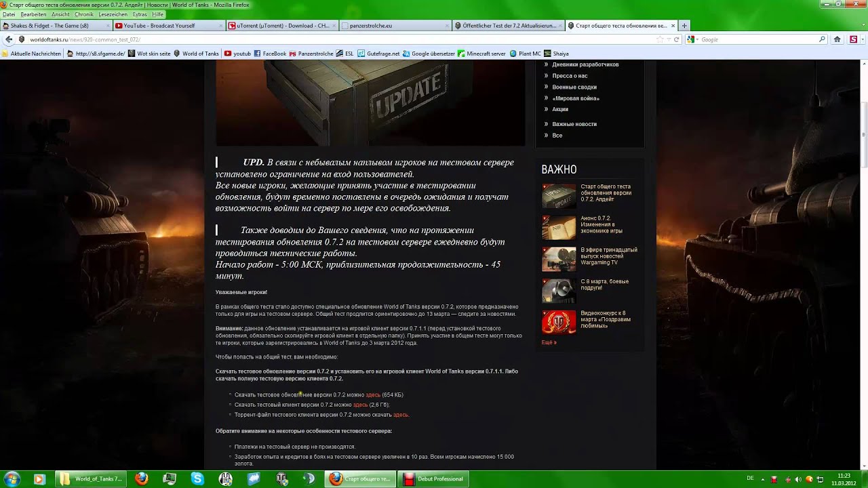Open Windows Start menu
The image size is (868, 488).
12,479
